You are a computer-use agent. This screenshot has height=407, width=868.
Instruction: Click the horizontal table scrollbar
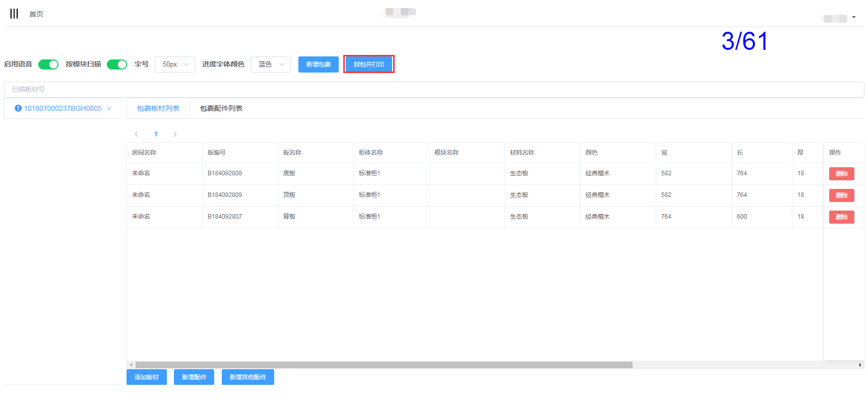tap(383, 365)
